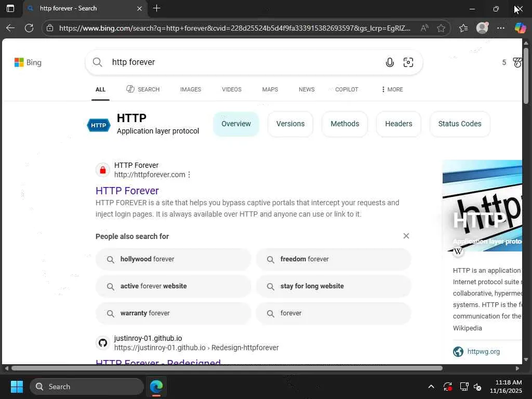Show hidden system tray icons
Image resolution: width=532 pixels, height=399 pixels.
pyautogui.click(x=431, y=387)
